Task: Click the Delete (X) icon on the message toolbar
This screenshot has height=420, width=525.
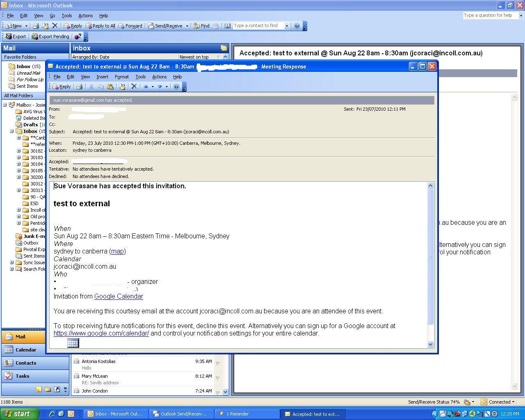Action: click(x=134, y=86)
